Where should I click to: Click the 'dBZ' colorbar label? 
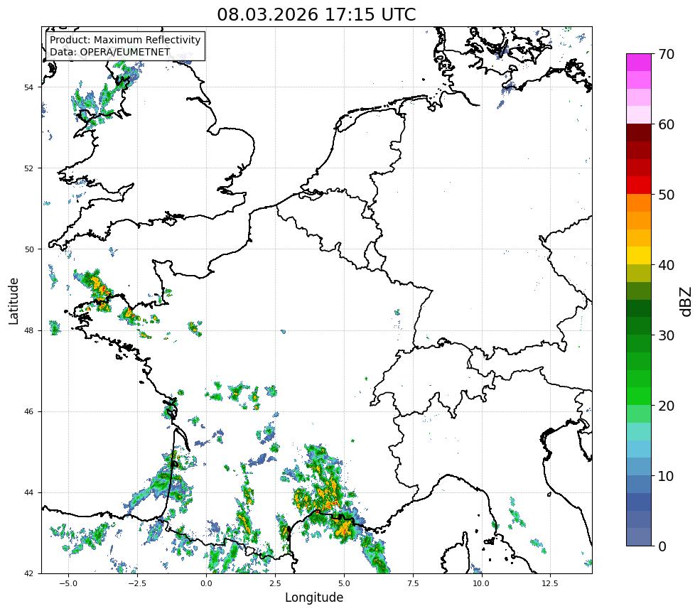click(x=686, y=301)
